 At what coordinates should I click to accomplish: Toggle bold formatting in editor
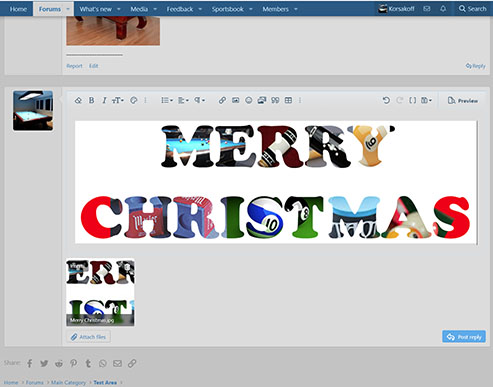click(x=91, y=100)
